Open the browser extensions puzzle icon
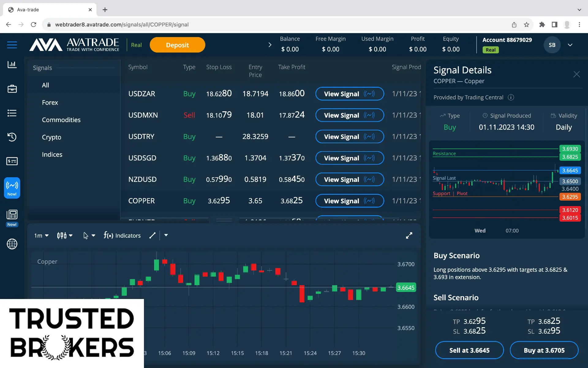This screenshot has width=588, height=368. coord(542,25)
